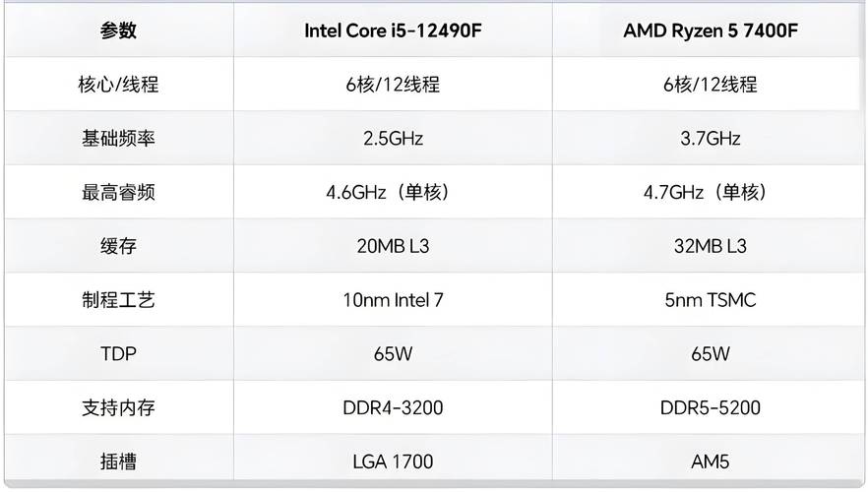Select the 制程工艺 row label

coord(118,300)
